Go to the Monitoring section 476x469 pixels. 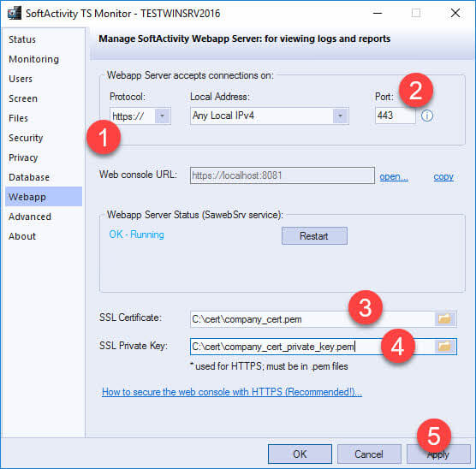(x=33, y=59)
